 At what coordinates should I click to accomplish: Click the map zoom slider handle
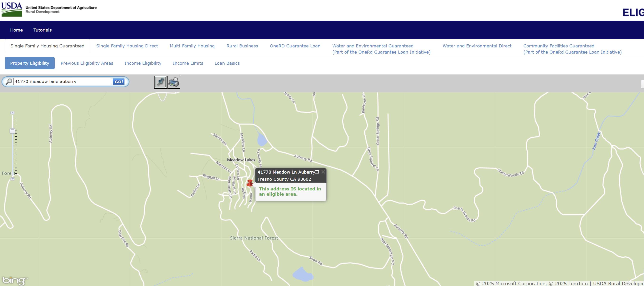(x=13, y=131)
